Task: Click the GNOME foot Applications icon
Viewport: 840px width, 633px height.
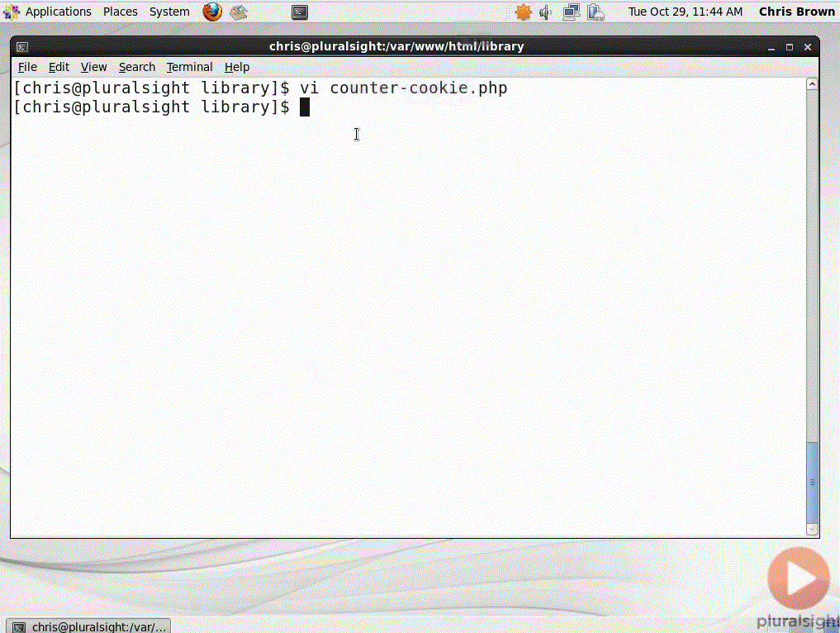Action: coord(12,12)
